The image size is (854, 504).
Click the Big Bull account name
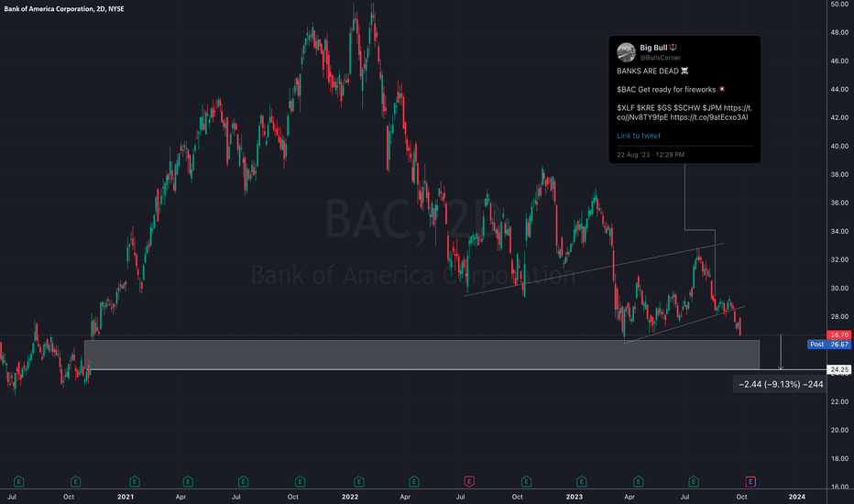pyautogui.click(x=653, y=48)
